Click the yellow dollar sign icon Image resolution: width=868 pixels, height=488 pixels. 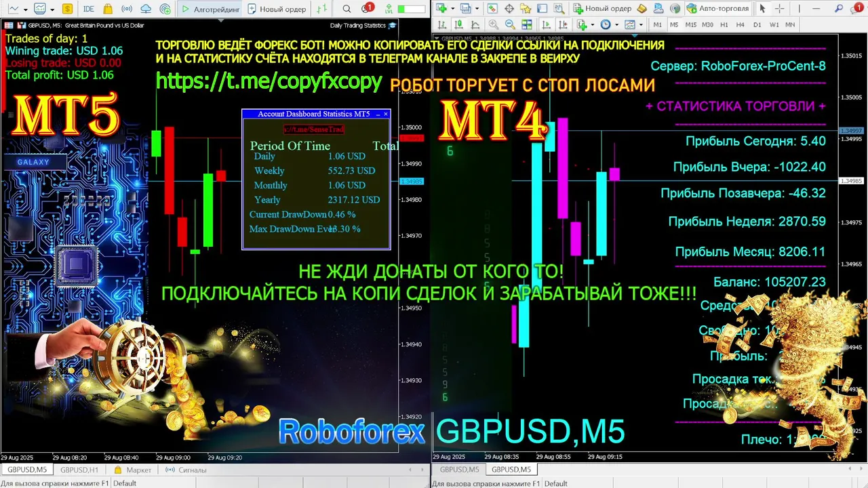[x=67, y=9]
